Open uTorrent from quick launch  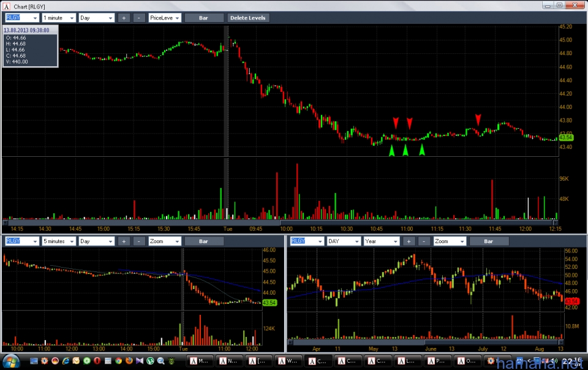coord(151,361)
